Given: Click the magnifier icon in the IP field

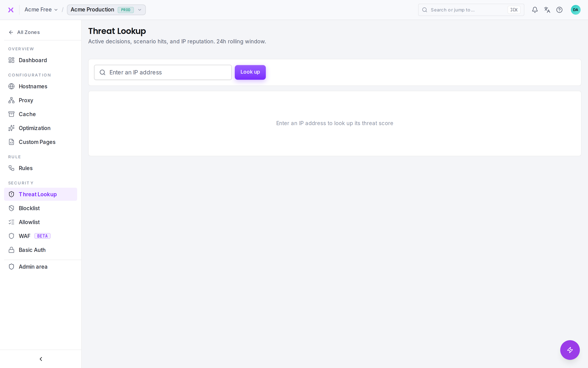Looking at the screenshot, I should pyautogui.click(x=102, y=72).
